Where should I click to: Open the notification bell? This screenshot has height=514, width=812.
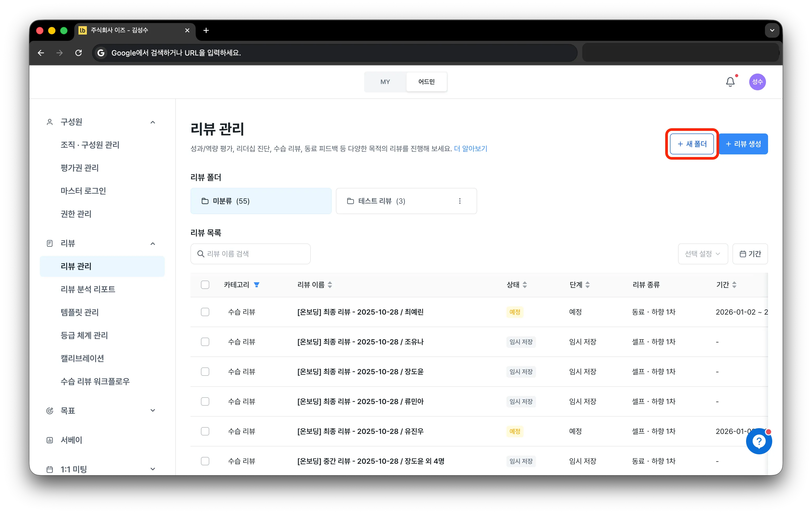click(x=730, y=82)
